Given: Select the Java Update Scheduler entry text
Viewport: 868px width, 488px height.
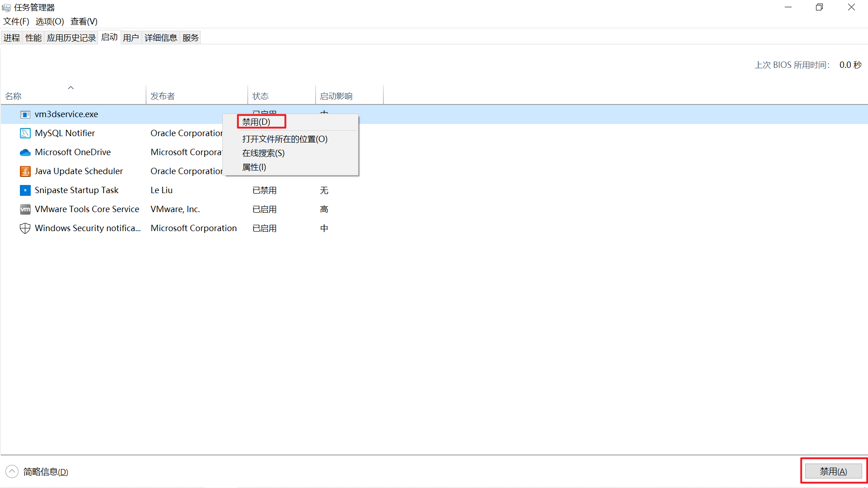Looking at the screenshot, I should coord(79,171).
